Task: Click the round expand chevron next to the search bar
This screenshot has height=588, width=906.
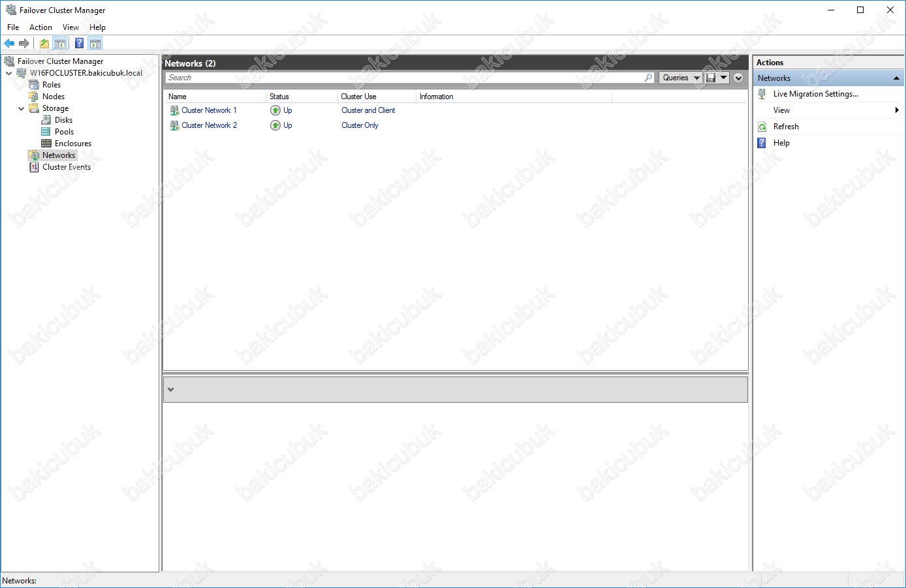Action: pos(738,78)
